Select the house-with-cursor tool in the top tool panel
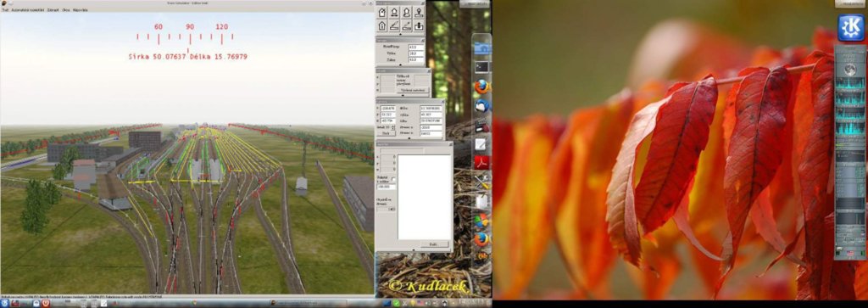The height and width of the screenshot is (308, 868). (x=382, y=13)
